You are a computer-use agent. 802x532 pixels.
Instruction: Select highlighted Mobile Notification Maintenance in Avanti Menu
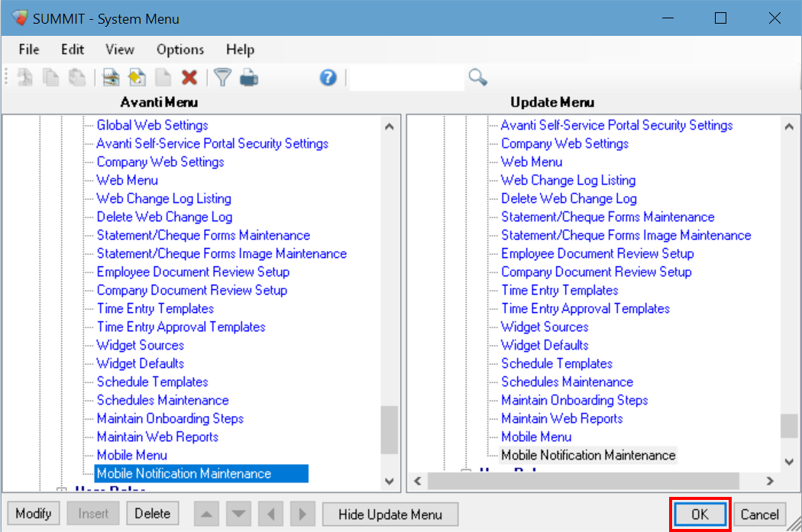[x=202, y=474]
